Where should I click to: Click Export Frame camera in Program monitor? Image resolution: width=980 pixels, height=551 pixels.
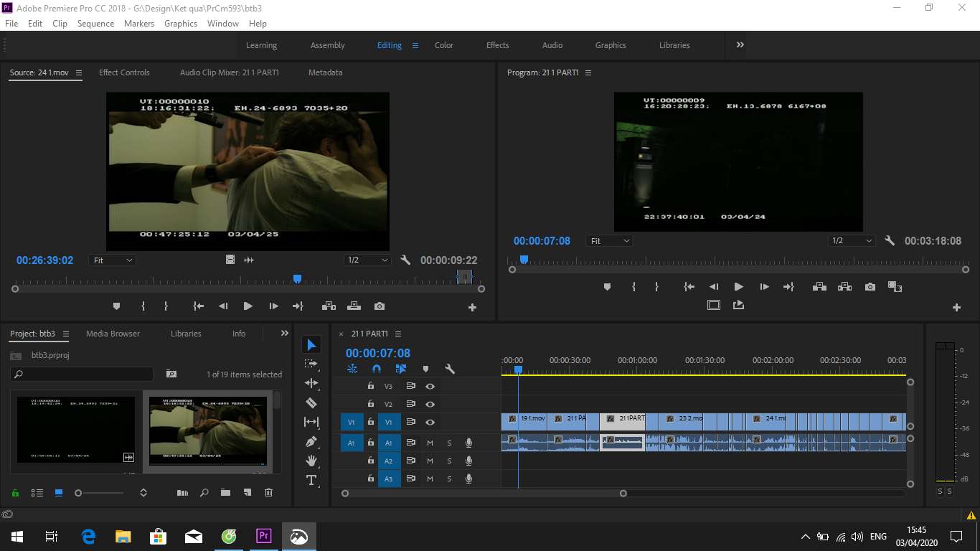(x=870, y=286)
